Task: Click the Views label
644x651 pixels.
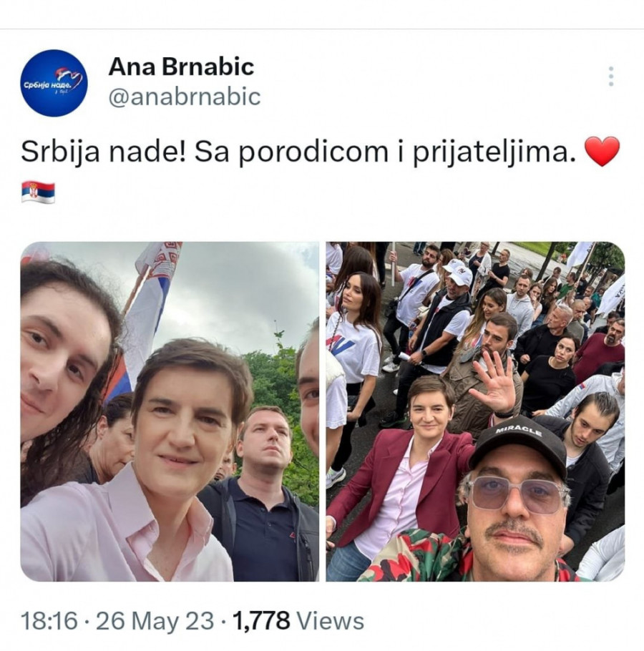Action: tap(331, 621)
